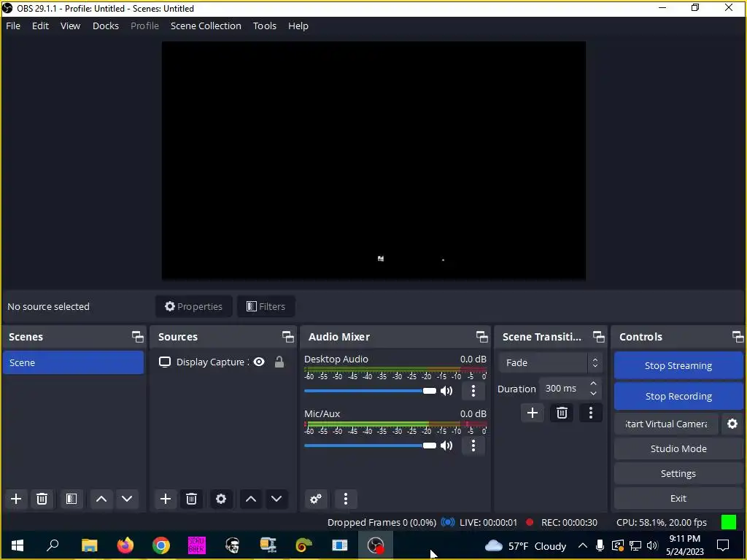Open Firefox from the taskbar

pos(125,545)
